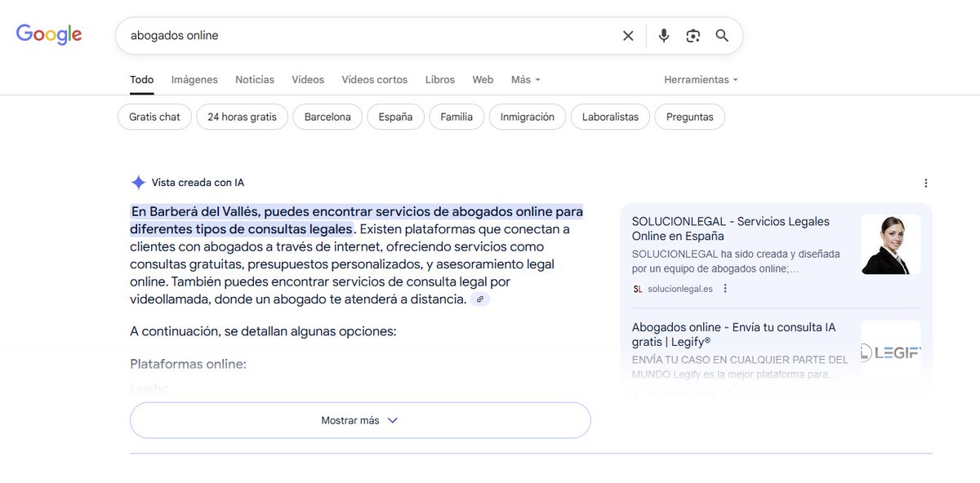Open the AI overview three-dot options menu
Image resolution: width=980 pixels, height=483 pixels.
pyautogui.click(x=925, y=183)
